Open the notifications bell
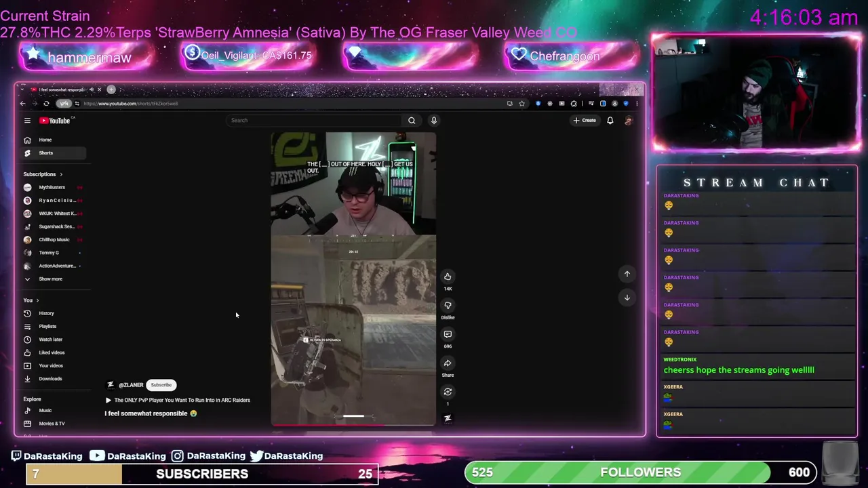868x488 pixels. pos(610,121)
